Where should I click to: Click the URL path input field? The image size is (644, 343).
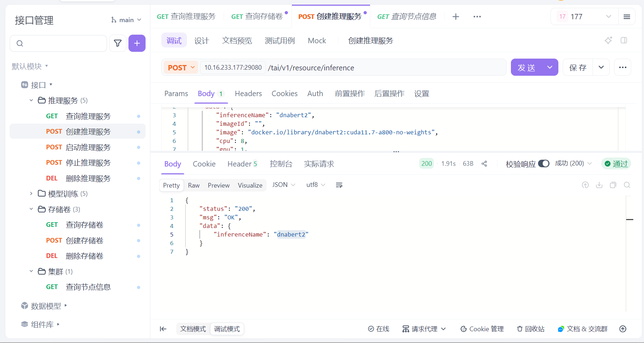tap(385, 68)
